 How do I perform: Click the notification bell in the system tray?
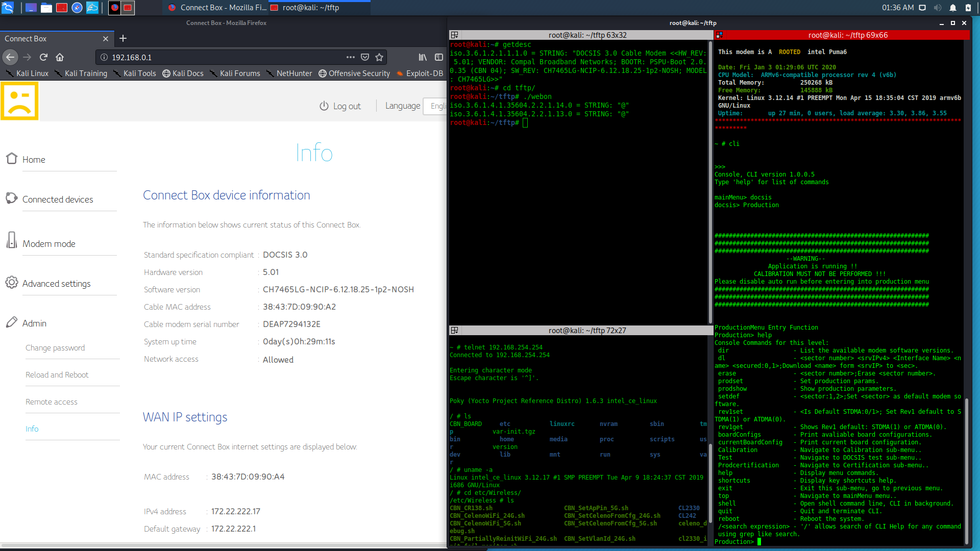coord(952,8)
